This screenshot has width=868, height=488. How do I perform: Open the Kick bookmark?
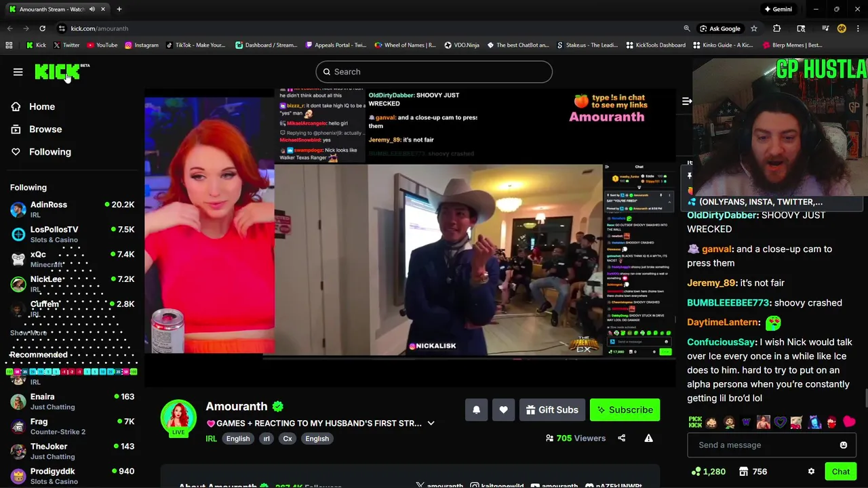tap(36, 45)
